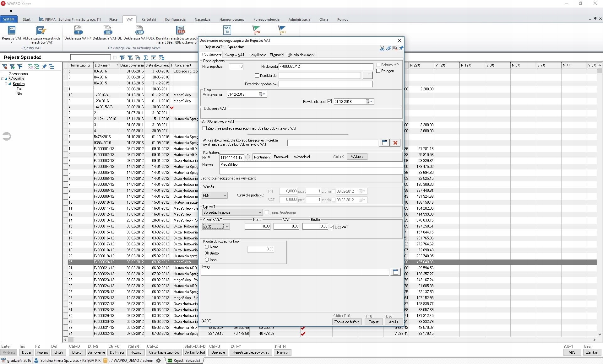Click the pin icon in dialog header
The image size is (603, 364).
click(401, 48)
